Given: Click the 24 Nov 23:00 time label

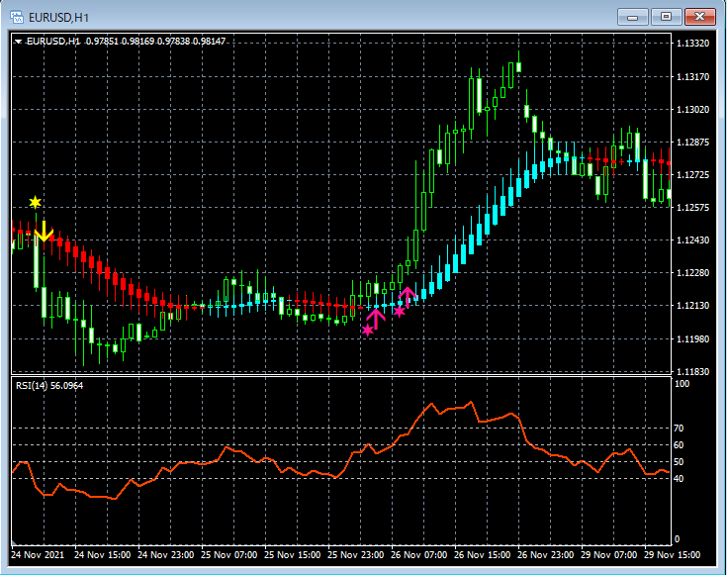Looking at the screenshot, I should (x=166, y=554).
